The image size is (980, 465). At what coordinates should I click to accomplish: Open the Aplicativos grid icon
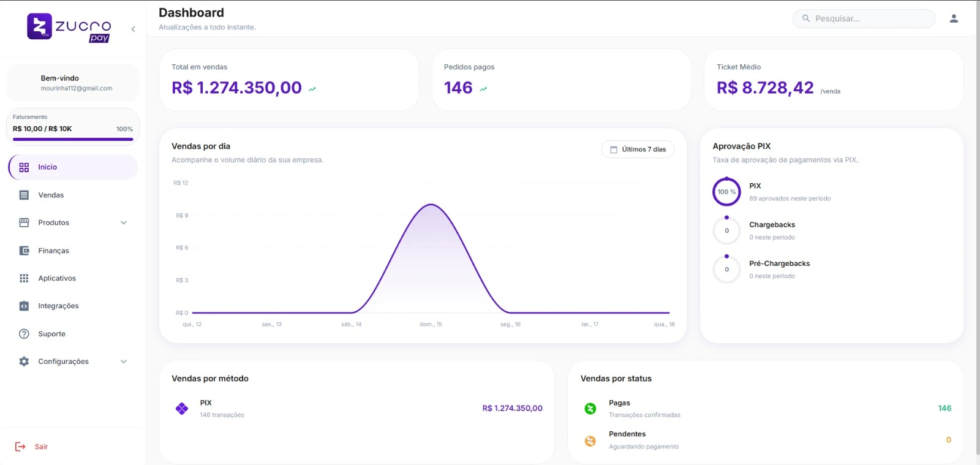[x=24, y=278]
